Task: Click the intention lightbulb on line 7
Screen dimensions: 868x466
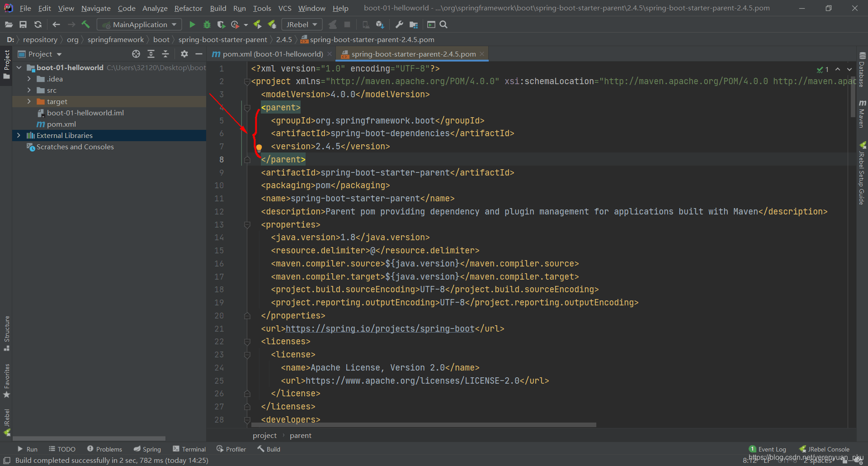Action: 259,147
